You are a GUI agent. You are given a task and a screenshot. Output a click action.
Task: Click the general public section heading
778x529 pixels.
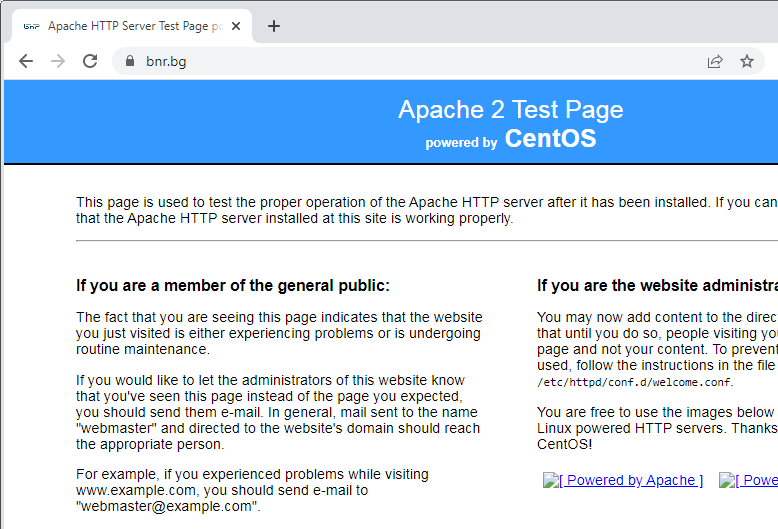(233, 285)
